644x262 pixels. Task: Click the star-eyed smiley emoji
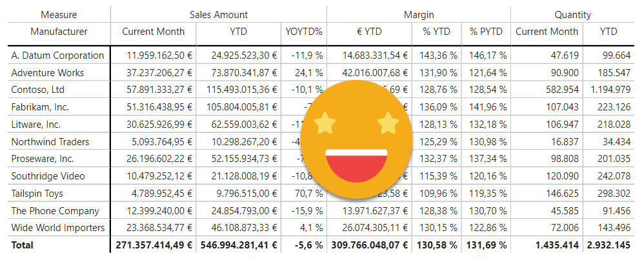[x=356, y=141]
